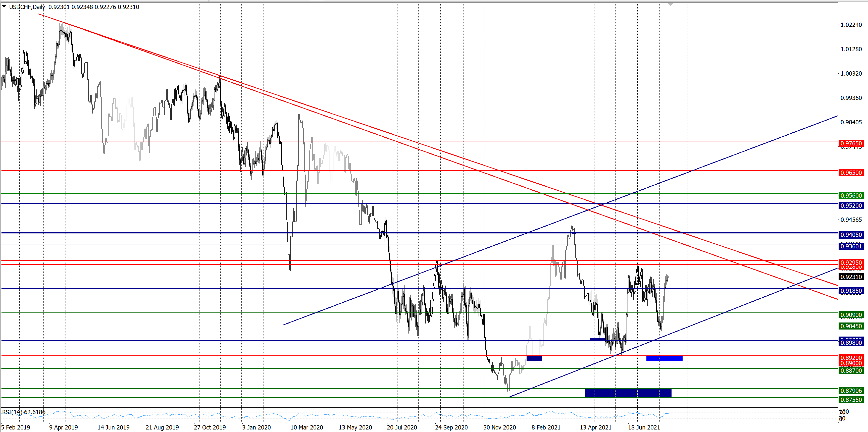Viewport: 868px width, 432px height.
Task: Click the green 0.87550 price label
Action: click(851, 400)
